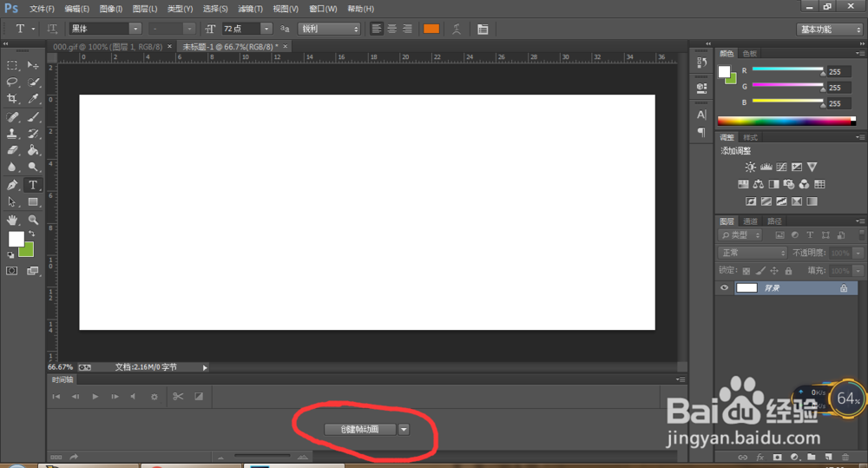The height and width of the screenshot is (468, 868).
Task: Select the Blur tool
Action: pos(11,167)
